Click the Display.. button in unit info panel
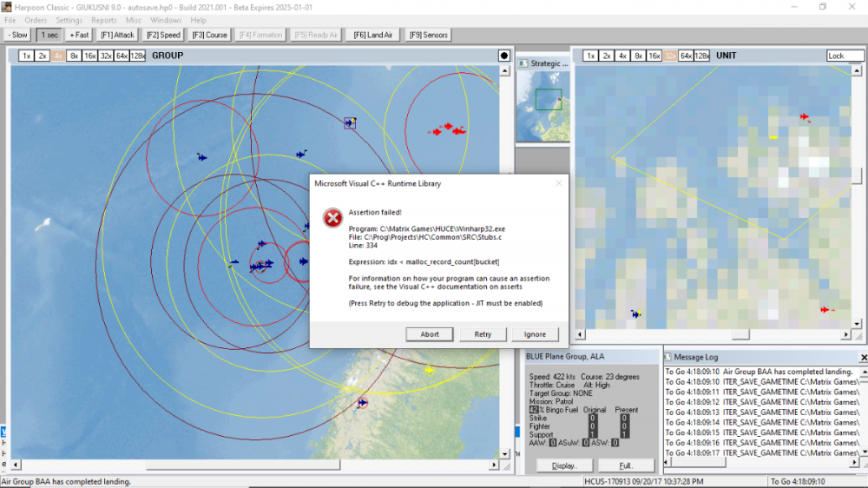This screenshot has height=488, width=868. coord(564,465)
